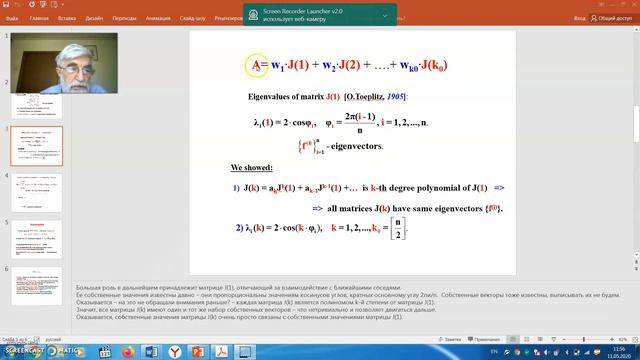Click the zoom in plus button
The height and width of the screenshot is (360, 640).
612,340
